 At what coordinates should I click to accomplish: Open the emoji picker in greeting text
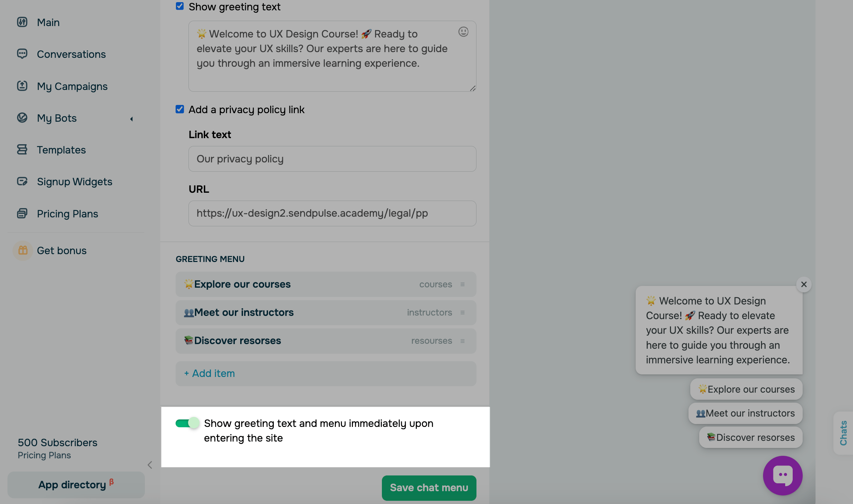pos(463,32)
